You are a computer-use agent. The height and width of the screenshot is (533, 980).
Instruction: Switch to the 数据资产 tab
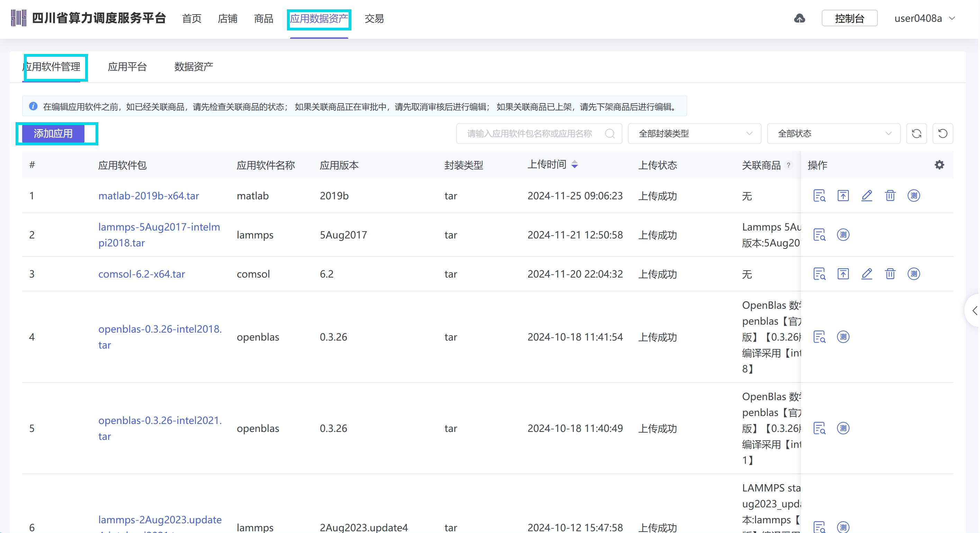coord(194,67)
